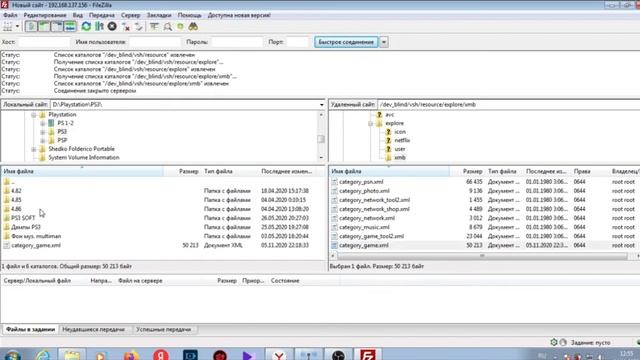Expand the PS3 local tree node

coord(42,132)
